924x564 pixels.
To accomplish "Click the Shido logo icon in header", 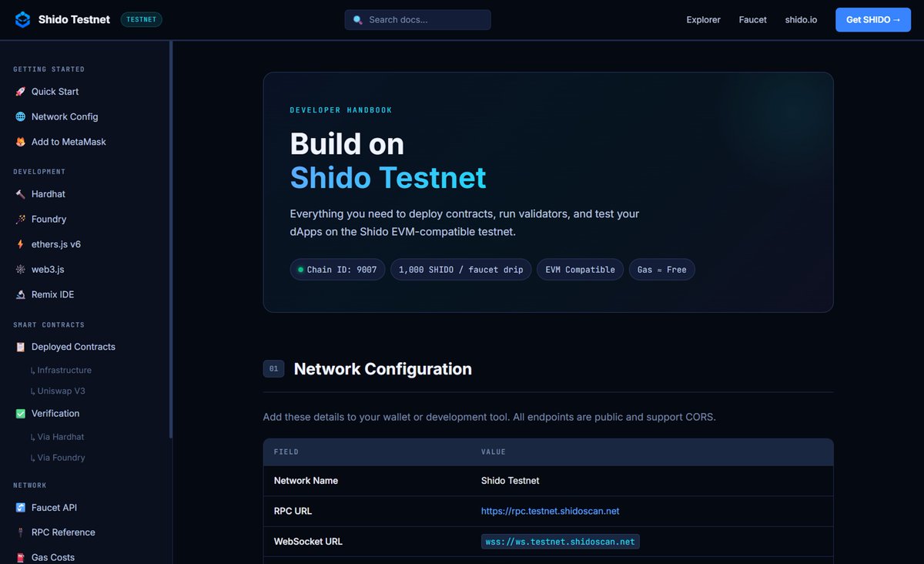I will pyautogui.click(x=23, y=19).
